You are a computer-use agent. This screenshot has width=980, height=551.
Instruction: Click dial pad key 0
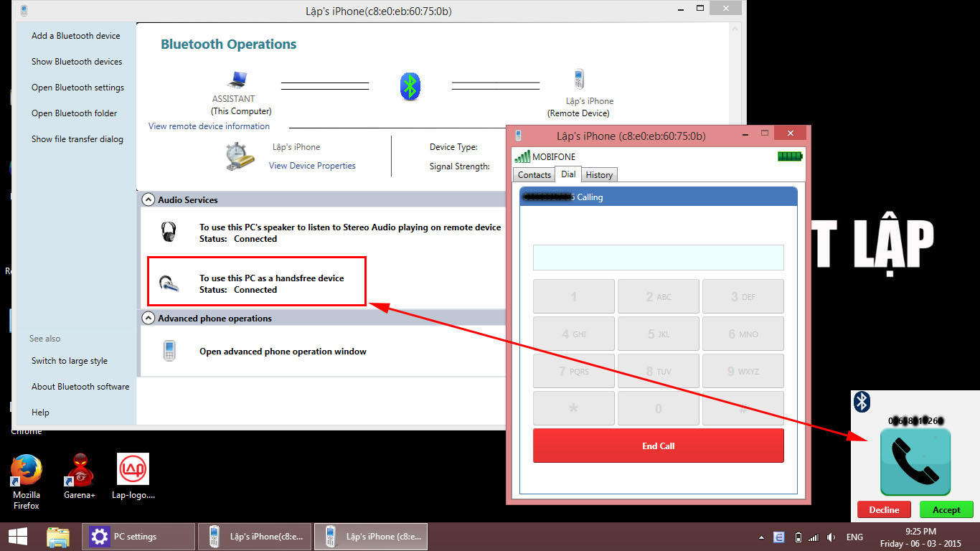point(658,408)
